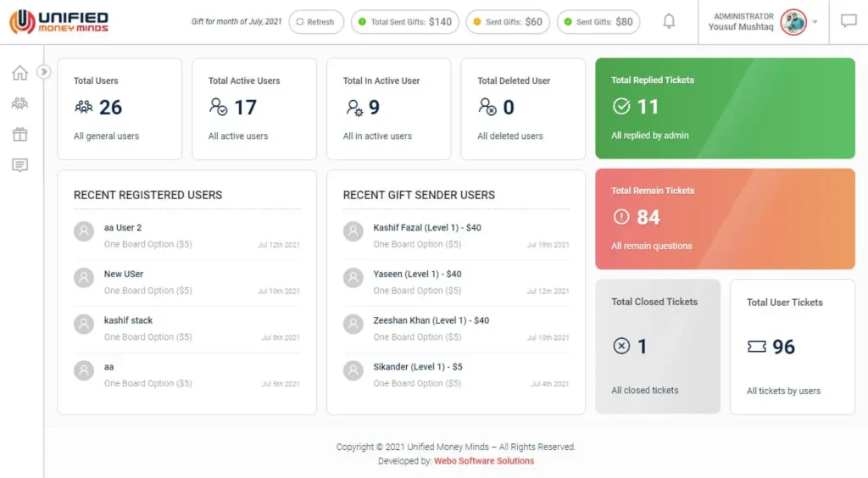
Task: Open the Gifts icon in sidebar
Action: pyautogui.click(x=19, y=134)
